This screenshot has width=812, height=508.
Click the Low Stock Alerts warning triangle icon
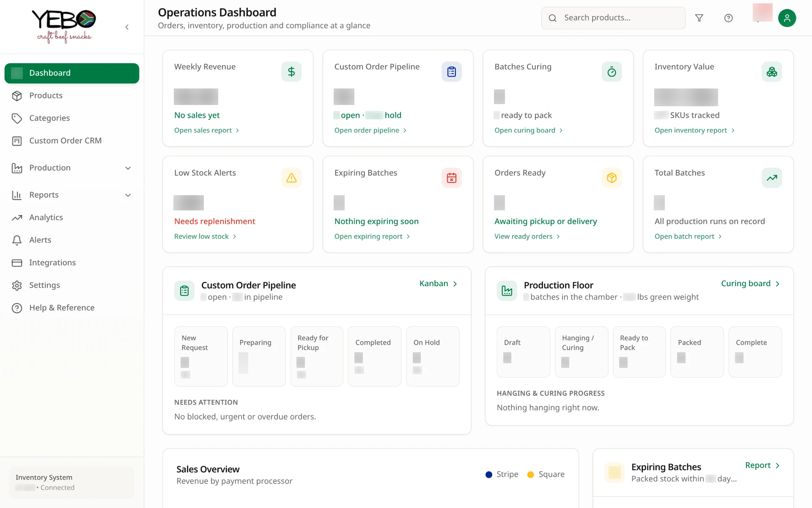coord(291,178)
